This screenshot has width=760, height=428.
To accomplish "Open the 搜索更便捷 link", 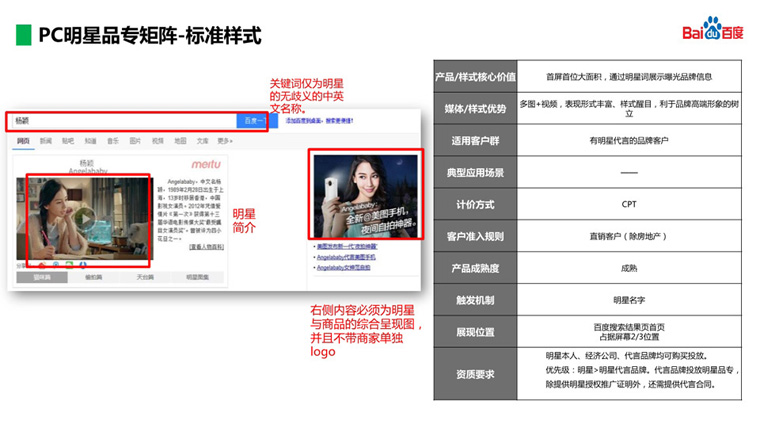I will point(339,121).
